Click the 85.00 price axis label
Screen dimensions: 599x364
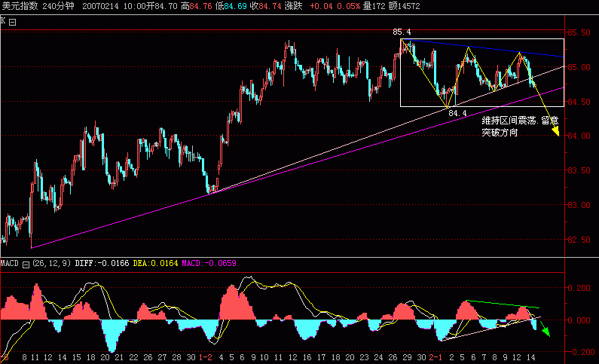tap(579, 67)
